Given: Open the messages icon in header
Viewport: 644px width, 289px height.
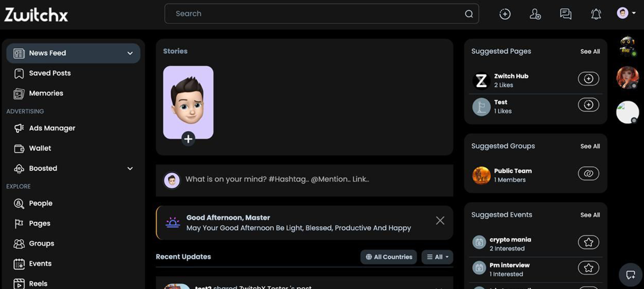Looking at the screenshot, I should [566, 14].
